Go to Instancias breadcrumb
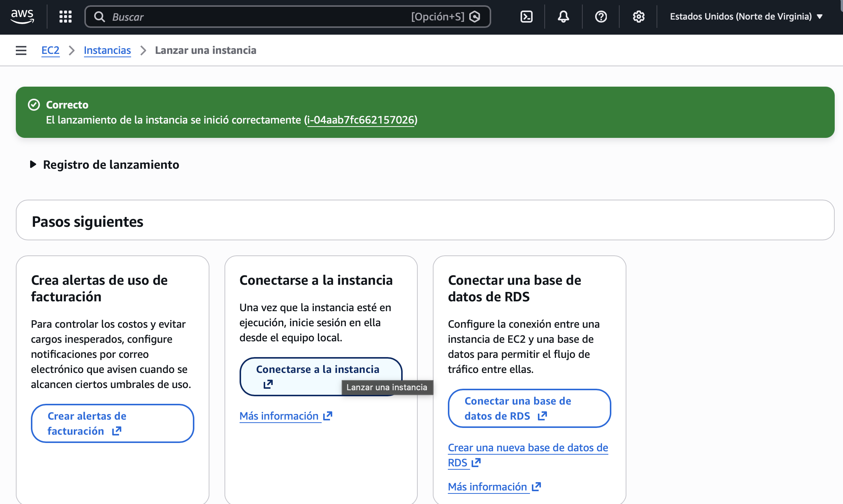Image resolution: width=843 pixels, height=504 pixels. click(107, 50)
